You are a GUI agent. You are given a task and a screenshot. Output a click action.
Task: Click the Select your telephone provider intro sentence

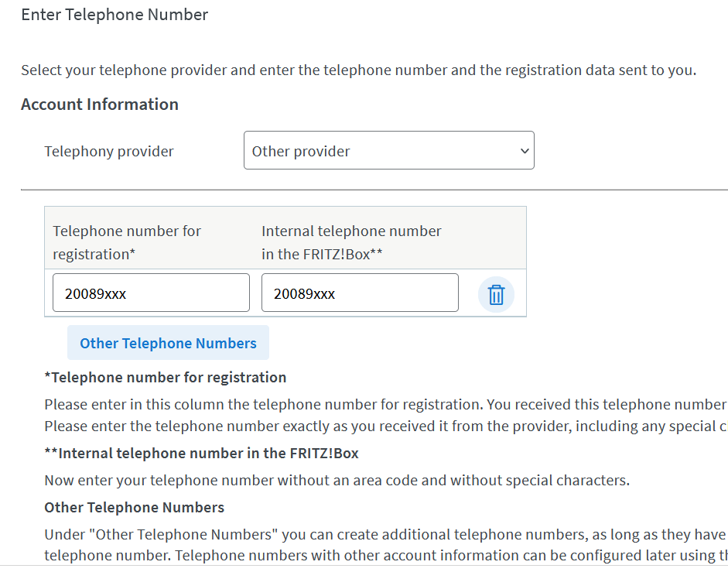(x=358, y=70)
